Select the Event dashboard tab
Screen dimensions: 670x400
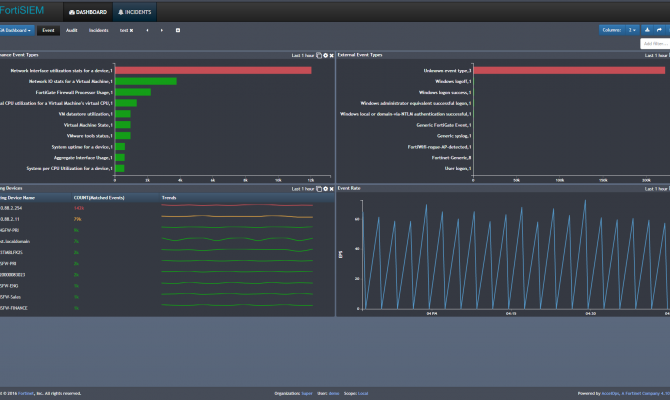48,30
